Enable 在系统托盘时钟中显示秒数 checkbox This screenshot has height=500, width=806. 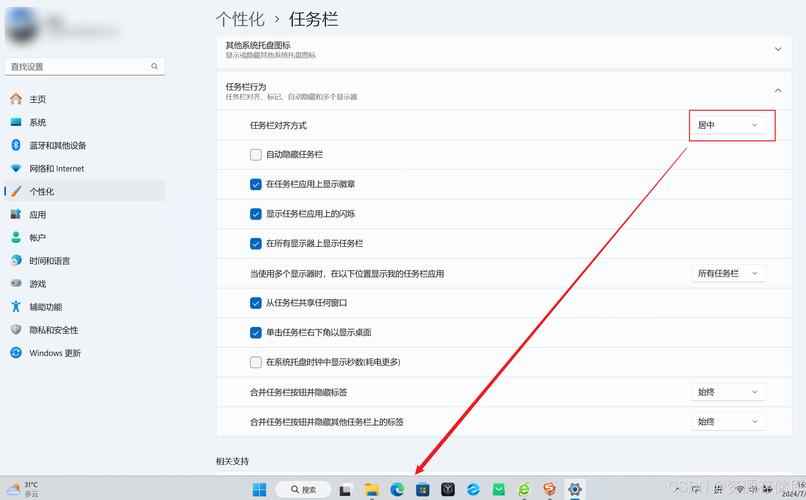tap(255, 362)
